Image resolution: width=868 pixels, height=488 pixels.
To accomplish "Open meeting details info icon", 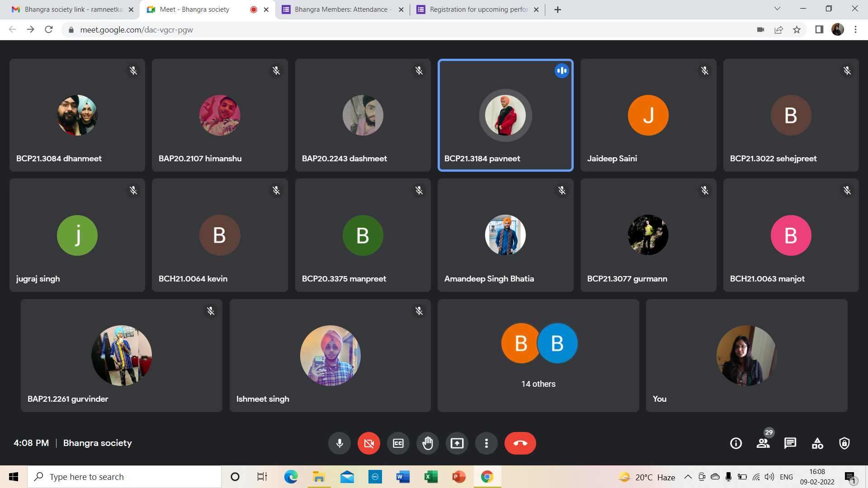I will pyautogui.click(x=736, y=443).
